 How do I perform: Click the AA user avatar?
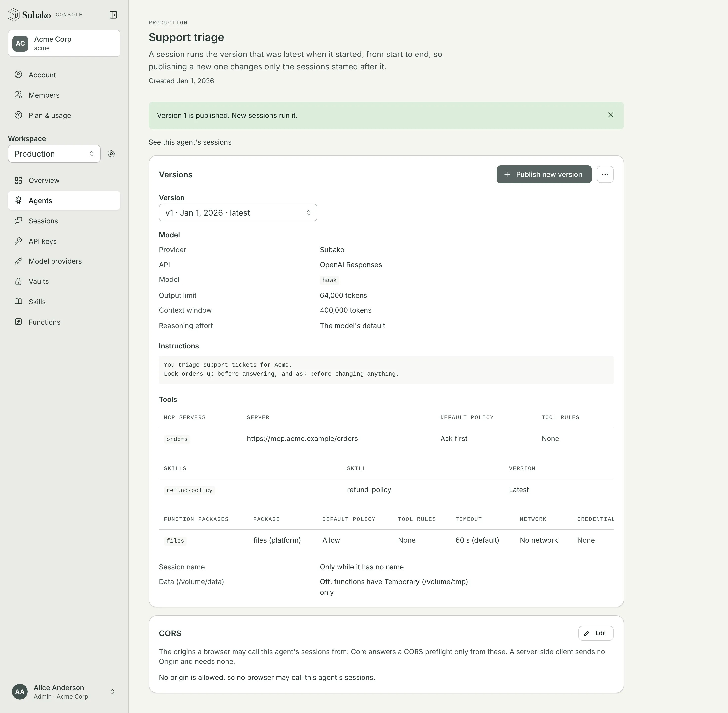[20, 692]
